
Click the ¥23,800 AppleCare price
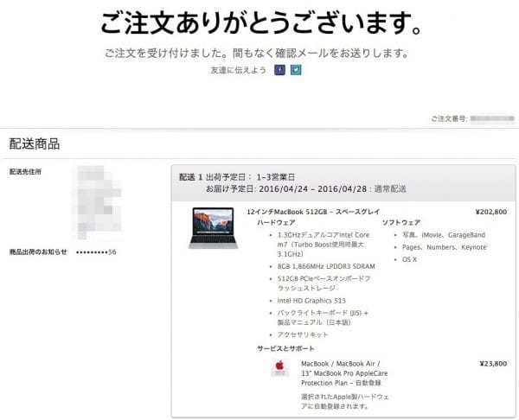point(493,364)
